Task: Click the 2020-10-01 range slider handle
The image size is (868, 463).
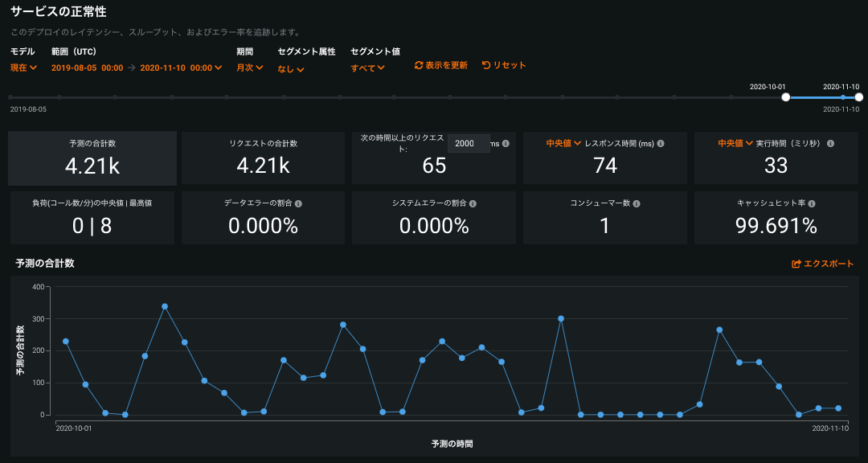Action: coord(786,97)
